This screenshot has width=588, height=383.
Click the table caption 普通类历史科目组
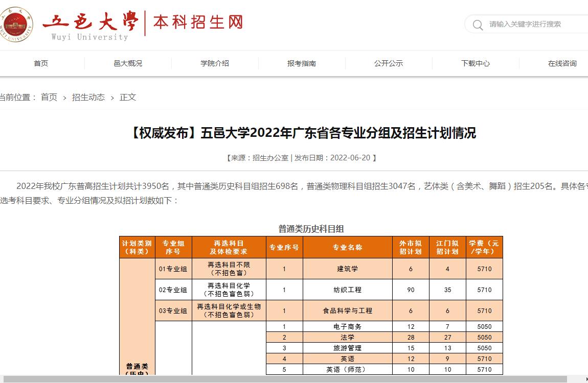click(311, 229)
